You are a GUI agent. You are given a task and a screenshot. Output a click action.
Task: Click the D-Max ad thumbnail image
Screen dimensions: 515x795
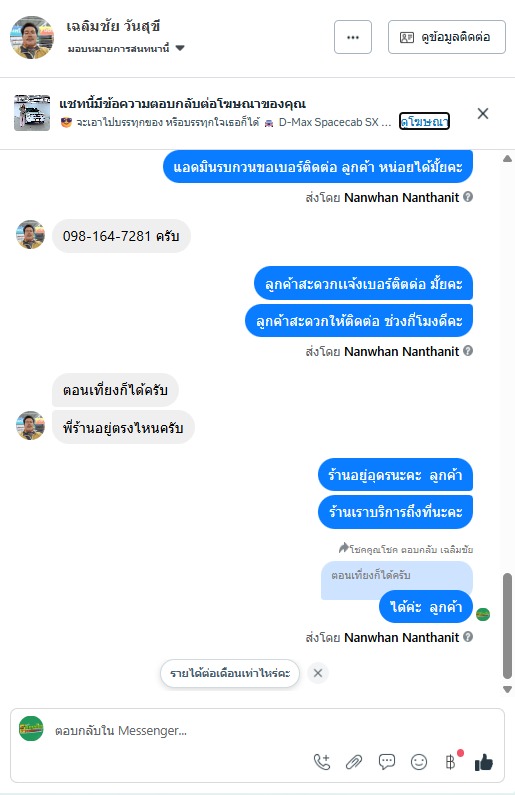pyautogui.click(x=31, y=113)
